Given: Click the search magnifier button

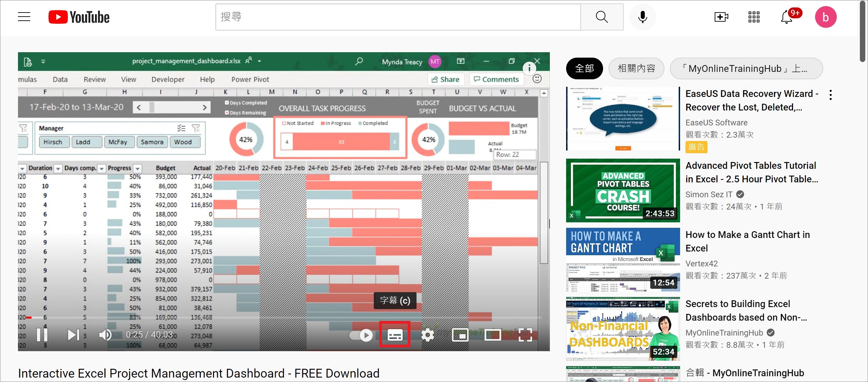Looking at the screenshot, I should (x=602, y=17).
